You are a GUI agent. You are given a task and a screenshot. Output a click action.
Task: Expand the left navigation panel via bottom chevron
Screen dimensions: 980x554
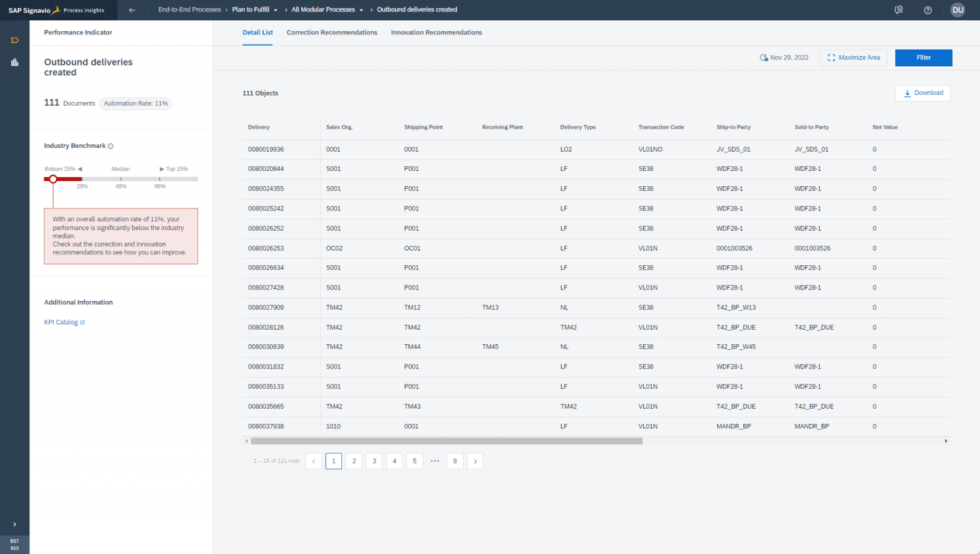(x=14, y=525)
